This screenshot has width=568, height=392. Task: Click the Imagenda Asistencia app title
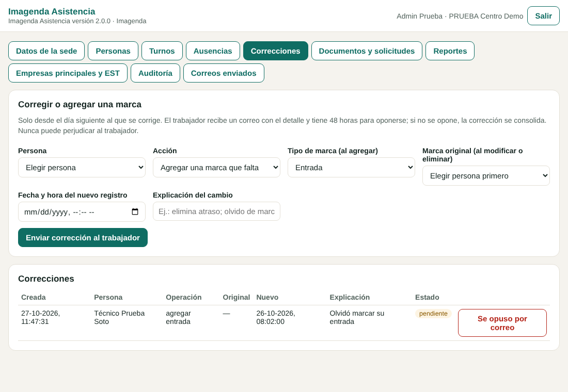pos(52,11)
